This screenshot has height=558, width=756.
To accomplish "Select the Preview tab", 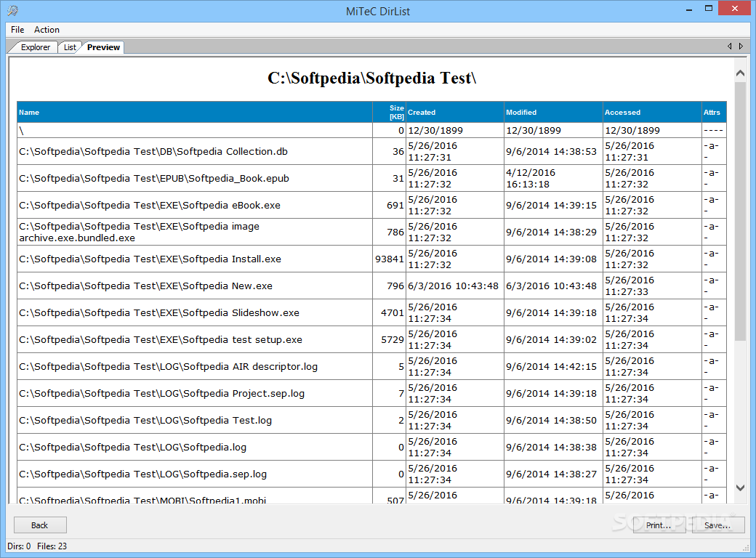I will (x=104, y=47).
